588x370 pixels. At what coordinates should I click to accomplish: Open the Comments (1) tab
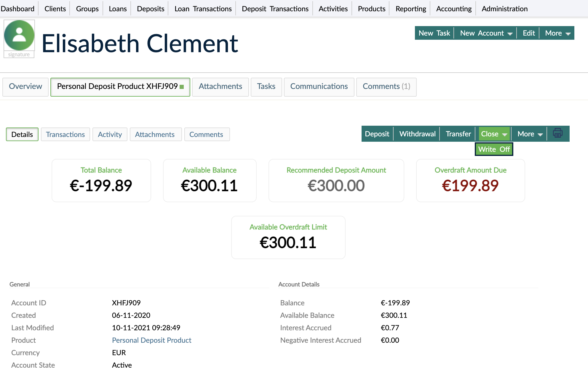click(x=386, y=87)
